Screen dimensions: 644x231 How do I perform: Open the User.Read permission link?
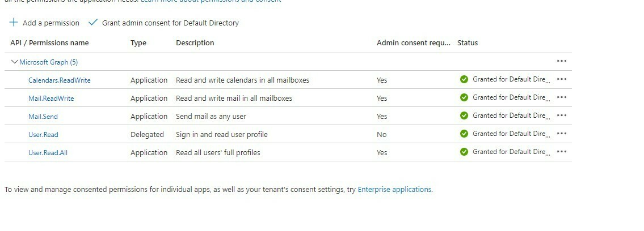coord(43,134)
